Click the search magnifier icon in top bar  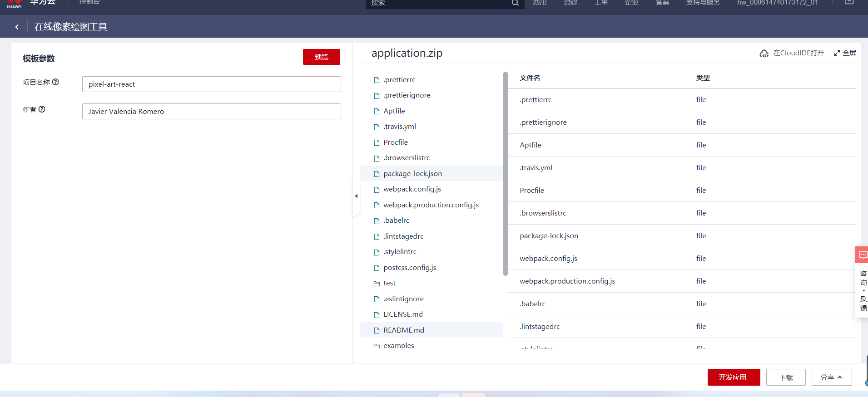tap(515, 3)
